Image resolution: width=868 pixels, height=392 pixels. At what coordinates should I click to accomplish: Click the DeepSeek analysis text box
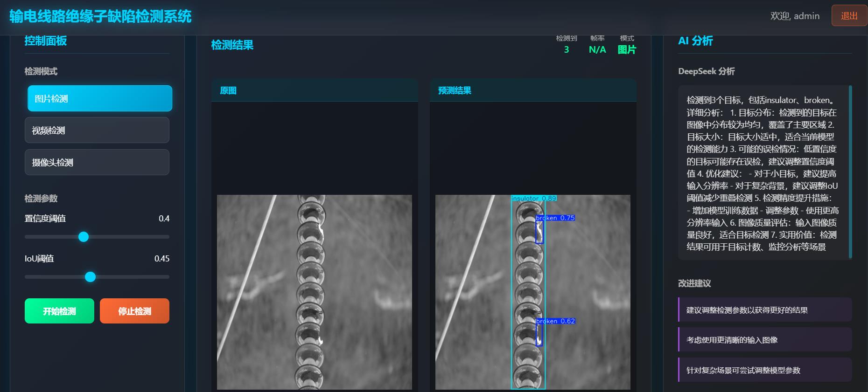(765, 172)
